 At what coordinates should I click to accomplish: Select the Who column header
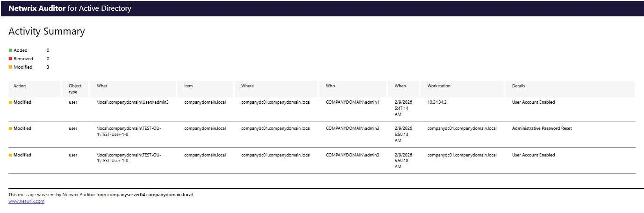(x=330, y=86)
